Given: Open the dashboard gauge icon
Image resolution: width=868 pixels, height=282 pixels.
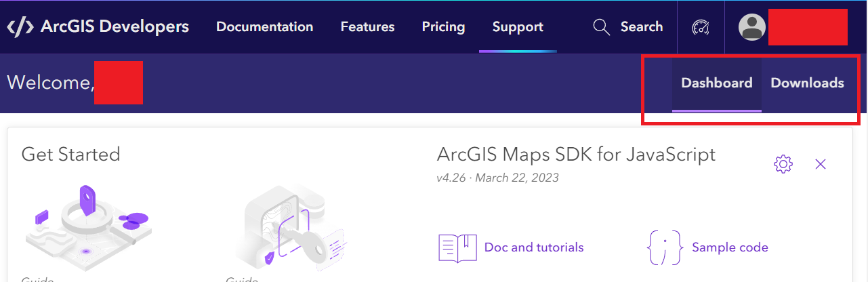Looking at the screenshot, I should point(701,27).
